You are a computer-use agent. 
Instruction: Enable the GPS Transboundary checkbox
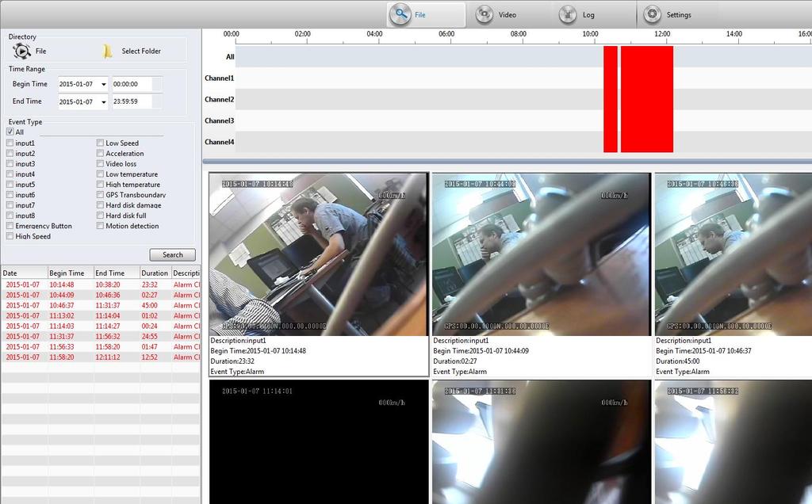(x=100, y=195)
